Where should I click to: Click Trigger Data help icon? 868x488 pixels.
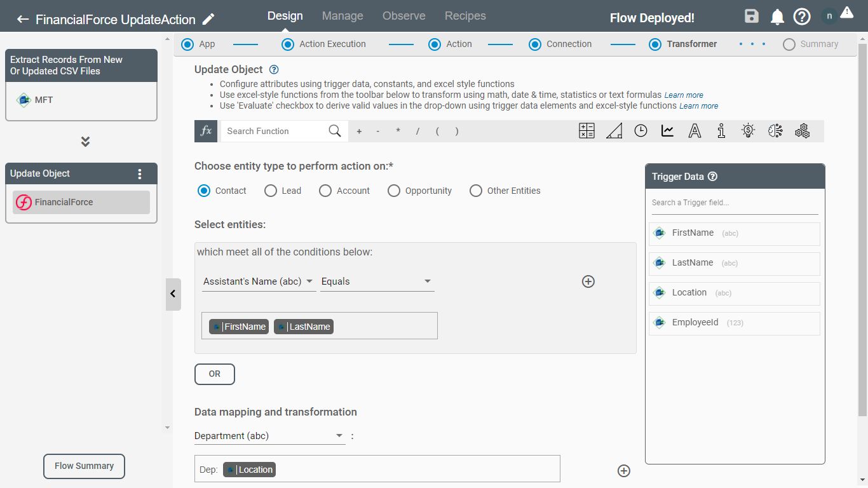[x=712, y=177]
